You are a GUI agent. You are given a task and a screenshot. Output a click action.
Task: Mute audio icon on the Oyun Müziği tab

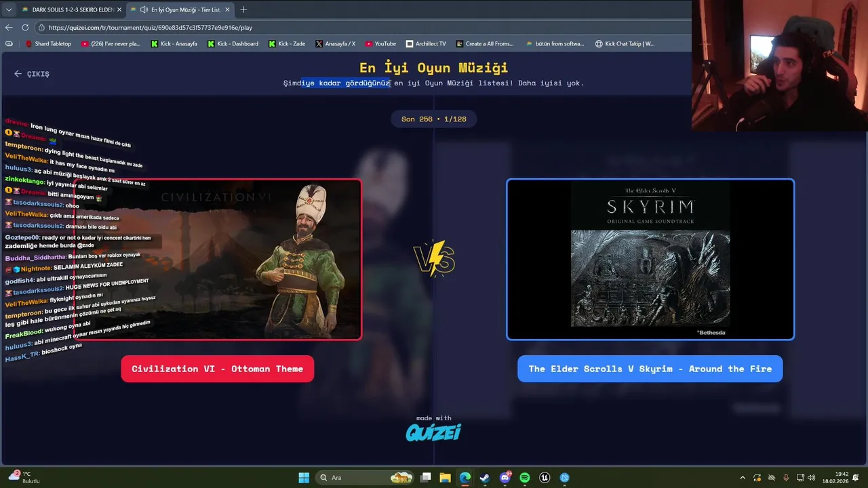[144, 9]
